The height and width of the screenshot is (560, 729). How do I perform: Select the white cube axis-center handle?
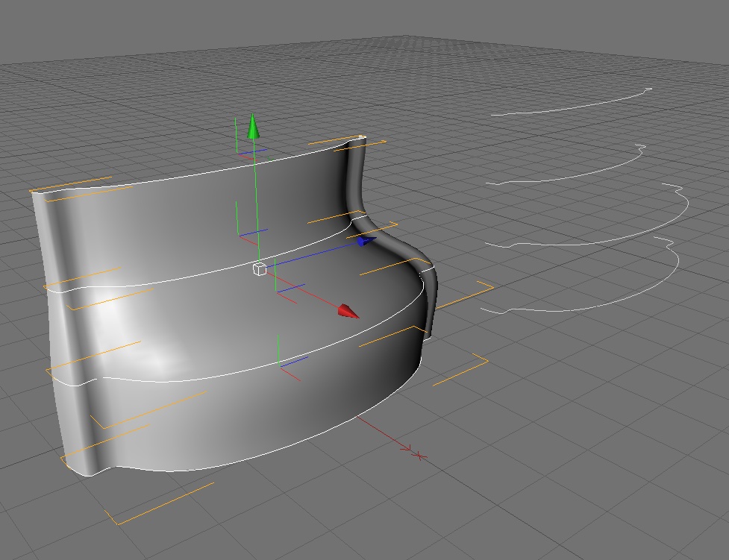pos(260,268)
